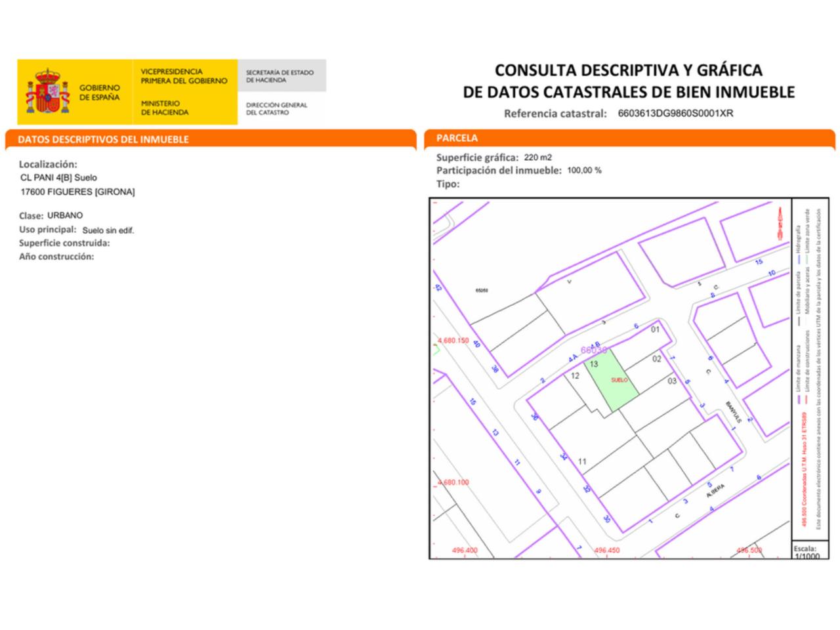Click the cadastral reference 6603613DG9860S0001XR
Viewport: 840px width, 630px height.
675,113
